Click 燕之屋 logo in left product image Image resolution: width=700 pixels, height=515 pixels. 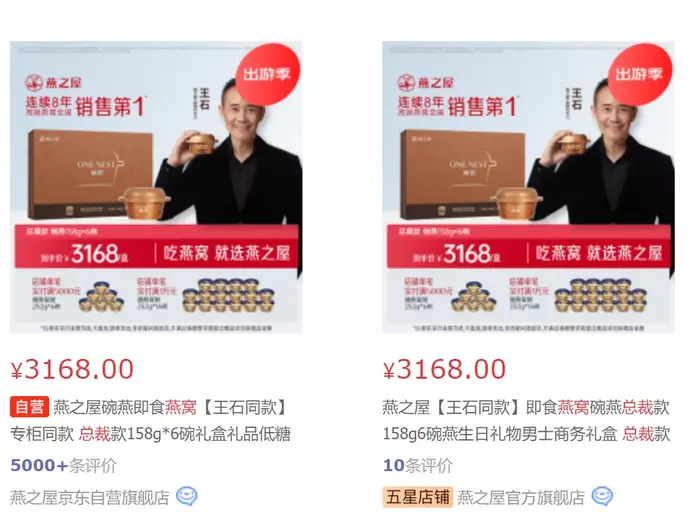point(53,83)
